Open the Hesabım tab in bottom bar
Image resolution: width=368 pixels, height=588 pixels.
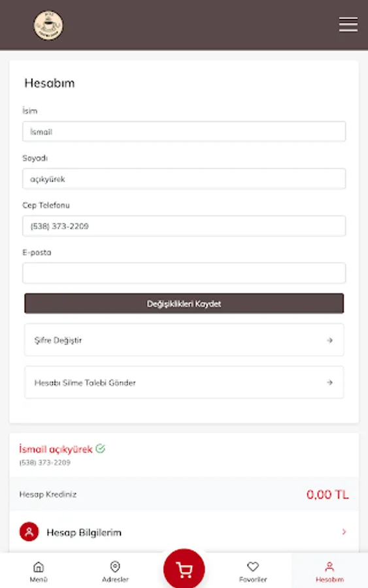[329, 571]
